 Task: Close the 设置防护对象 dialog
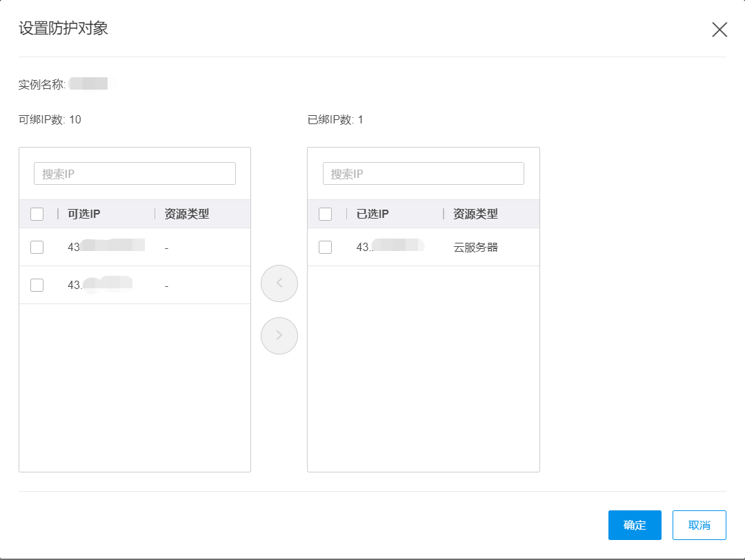point(719,30)
